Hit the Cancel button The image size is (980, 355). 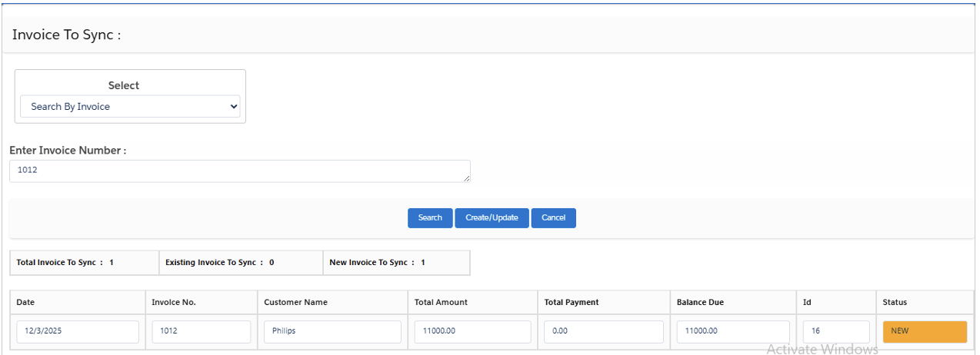point(553,218)
